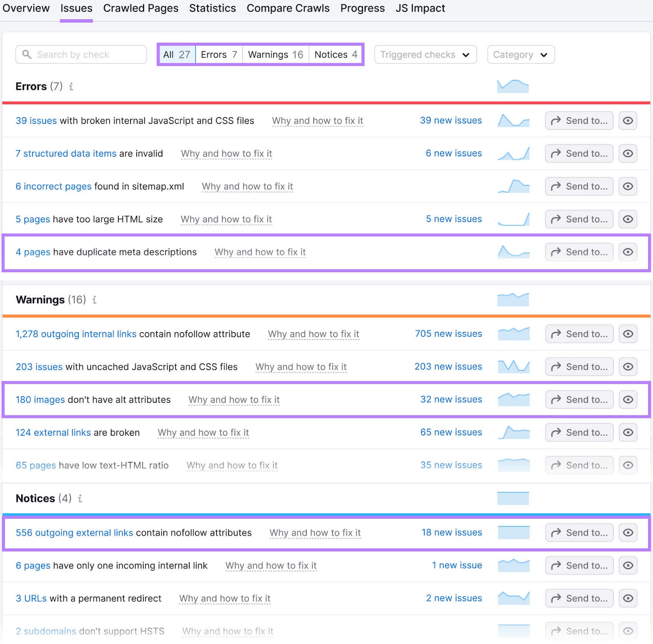Image resolution: width=653 pixels, height=644 pixels.
Task: Click Send to icon for too large HTML size
Action: click(x=579, y=219)
